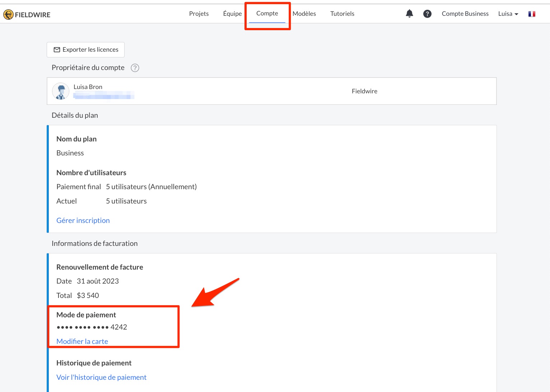
Task: Open the Tutoriels tab
Action: tap(342, 14)
